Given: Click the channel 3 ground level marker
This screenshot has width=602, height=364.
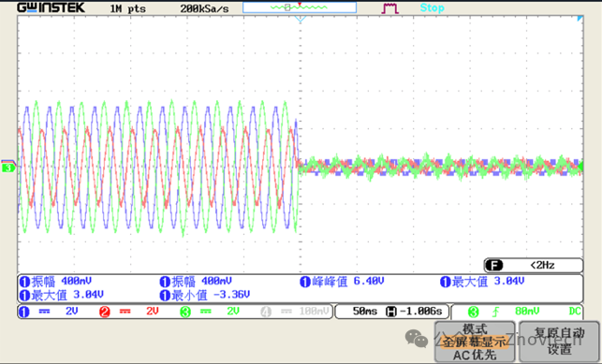Looking at the screenshot, I should pyautogui.click(x=8, y=167).
